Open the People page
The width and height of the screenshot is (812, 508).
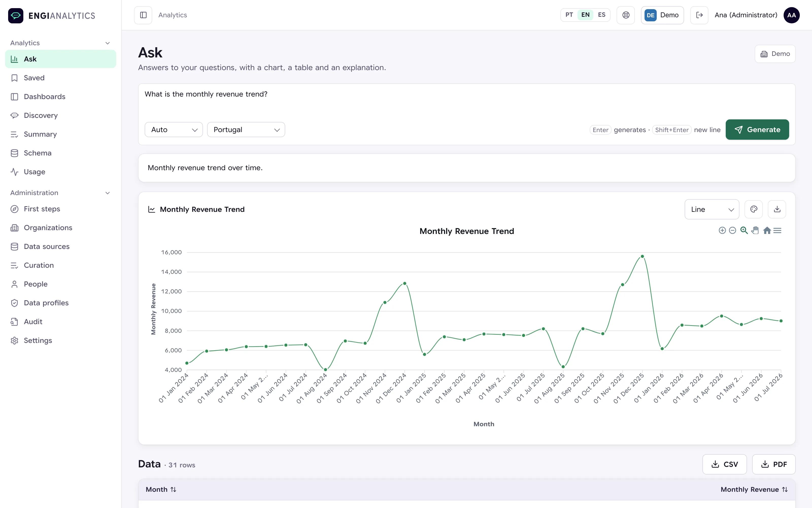click(x=60, y=284)
